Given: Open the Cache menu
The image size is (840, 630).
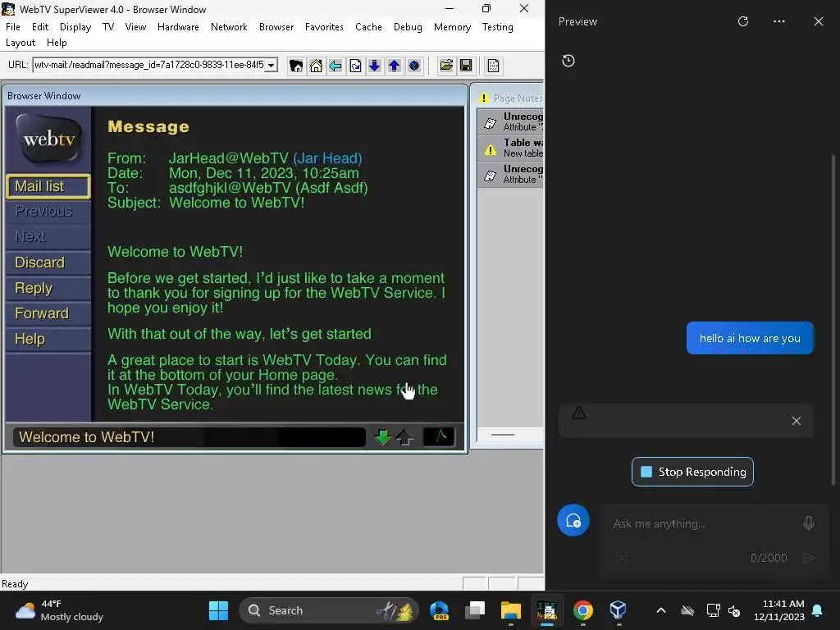Looking at the screenshot, I should pos(368,27).
